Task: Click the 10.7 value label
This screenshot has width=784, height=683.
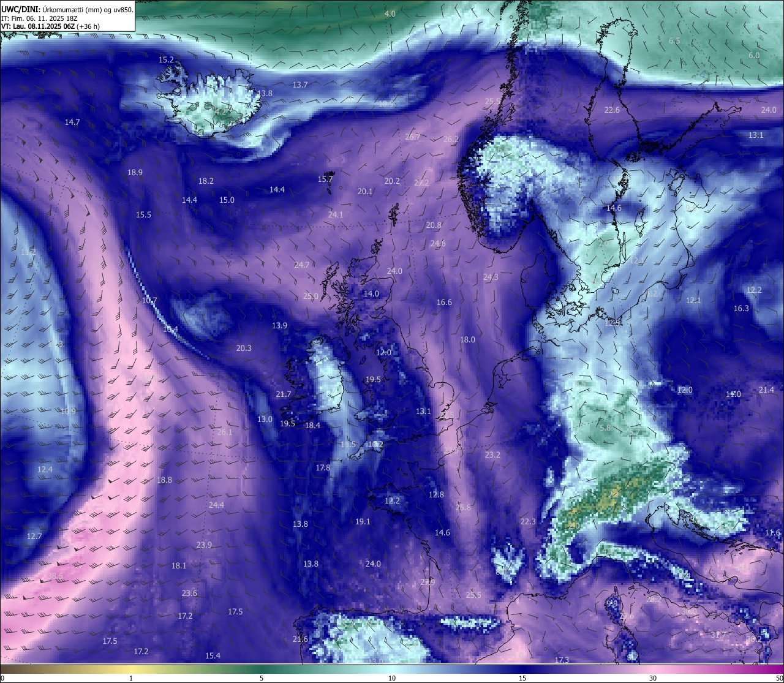Action: pyautogui.click(x=149, y=301)
